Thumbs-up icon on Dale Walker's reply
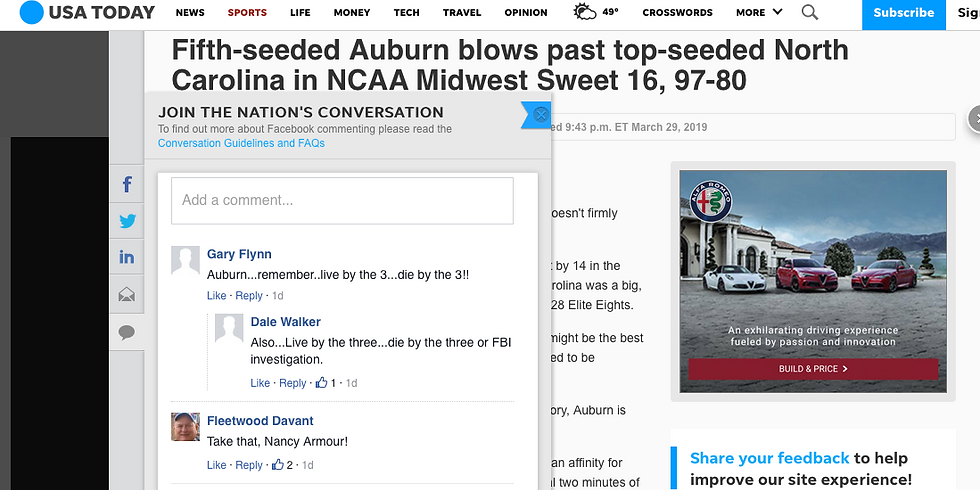This screenshot has width=980, height=490. (x=321, y=382)
